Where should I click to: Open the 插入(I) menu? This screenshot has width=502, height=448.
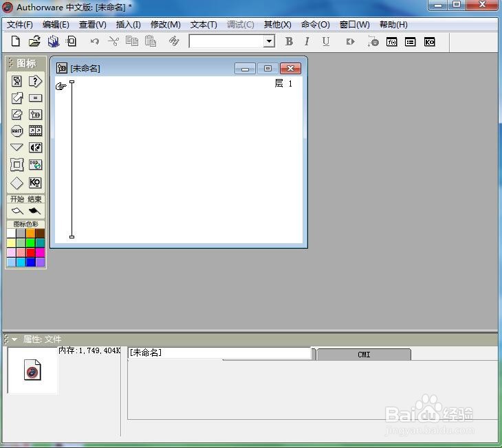(x=128, y=25)
